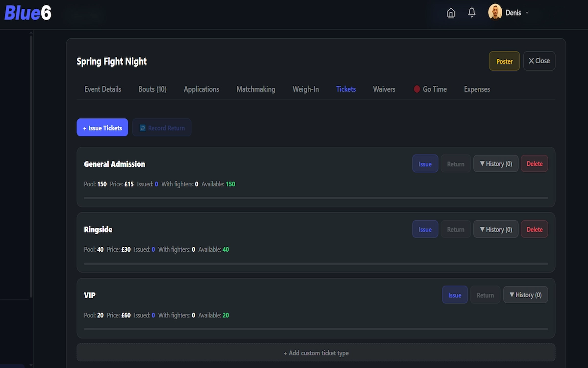This screenshot has height=368, width=588.
Task: Click Return for General Admission
Action: tap(456, 164)
